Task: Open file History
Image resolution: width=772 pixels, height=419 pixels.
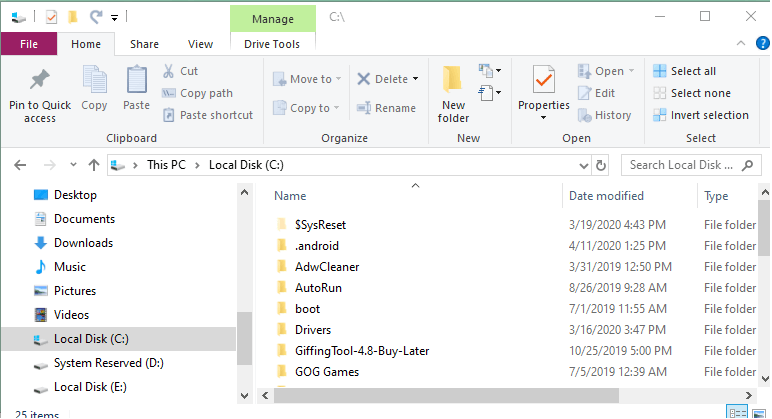Action: 604,115
